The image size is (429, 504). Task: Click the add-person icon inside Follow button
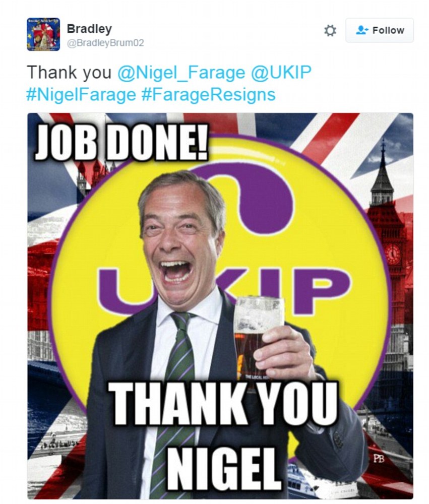click(x=361, y=30)
